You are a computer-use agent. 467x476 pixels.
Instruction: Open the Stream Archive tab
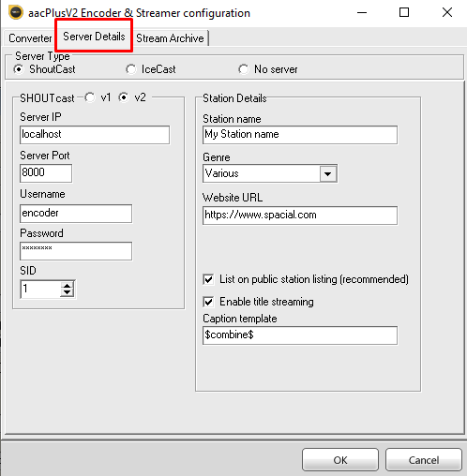(170, 38)
